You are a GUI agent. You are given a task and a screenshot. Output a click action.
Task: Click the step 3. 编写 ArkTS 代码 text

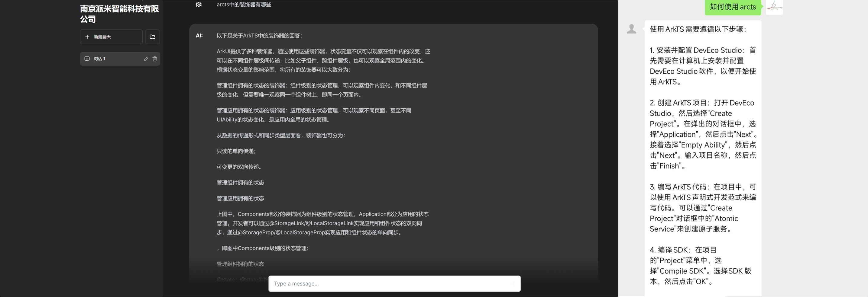click(x=703, y=208)
